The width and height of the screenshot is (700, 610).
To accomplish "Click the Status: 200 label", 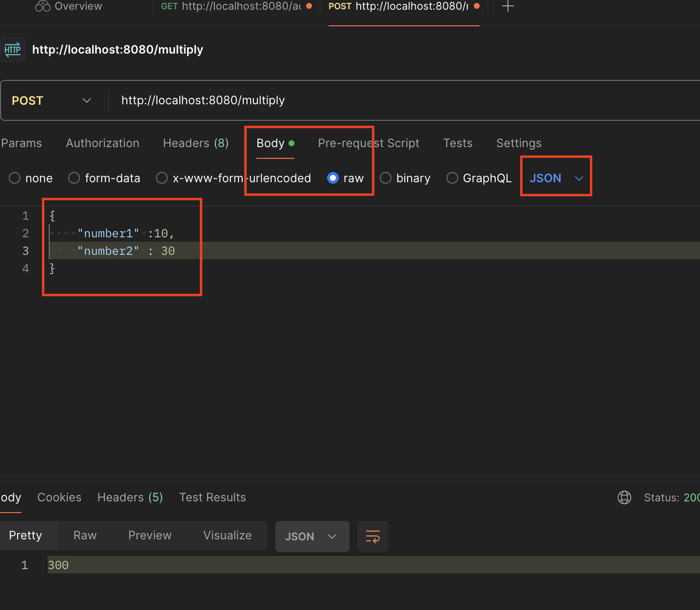I will point(672,497).
